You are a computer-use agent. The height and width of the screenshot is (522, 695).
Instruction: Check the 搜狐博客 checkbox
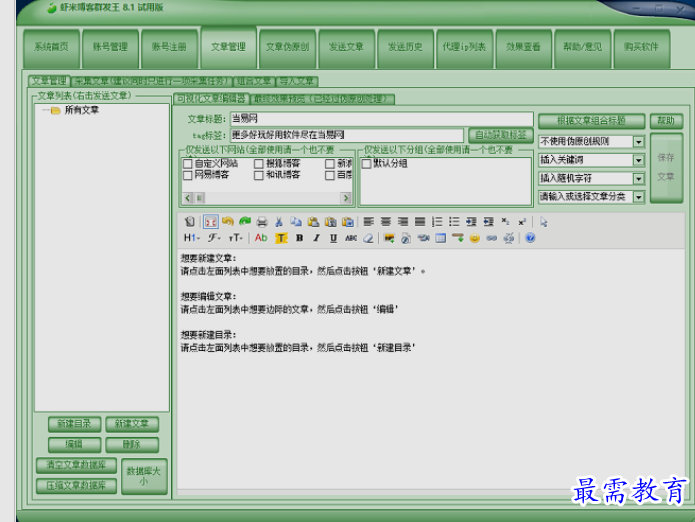259,164
